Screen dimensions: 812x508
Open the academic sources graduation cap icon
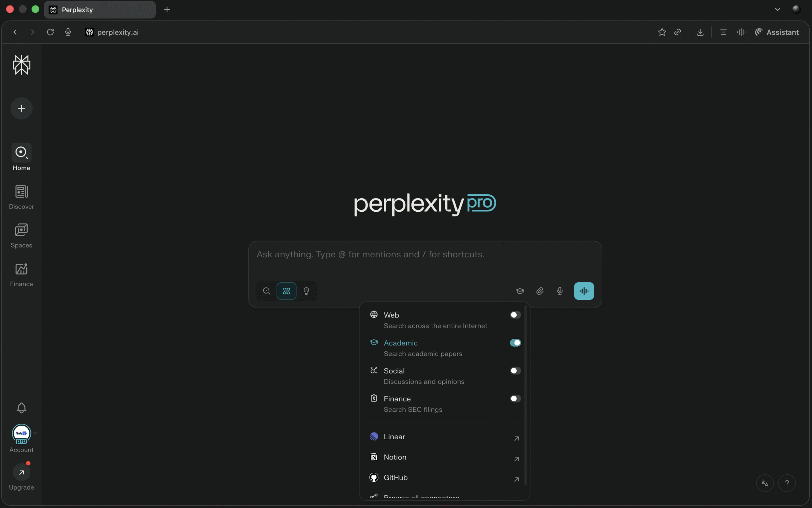click(520, 291)
